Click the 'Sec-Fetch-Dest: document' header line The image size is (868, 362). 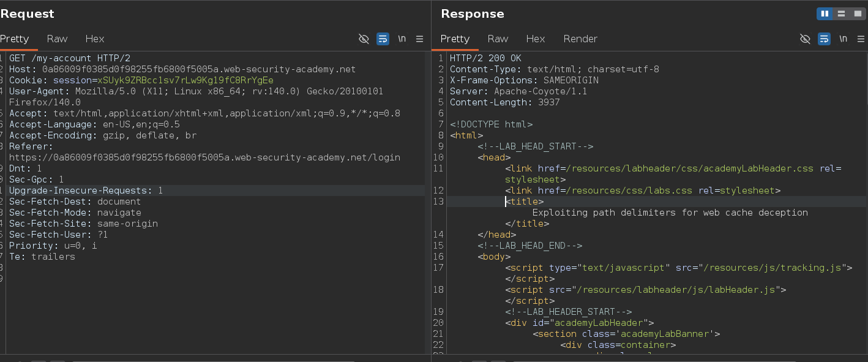(x=75, y=202)
